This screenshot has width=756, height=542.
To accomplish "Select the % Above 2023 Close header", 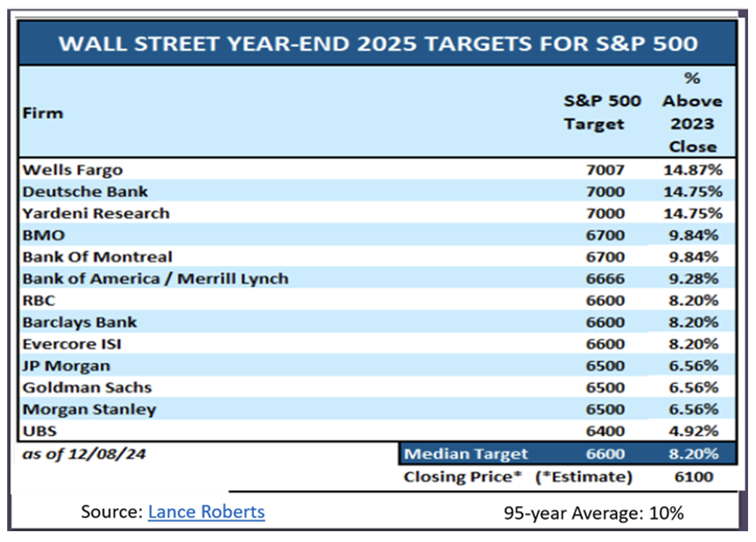I will tap(693, 112).
